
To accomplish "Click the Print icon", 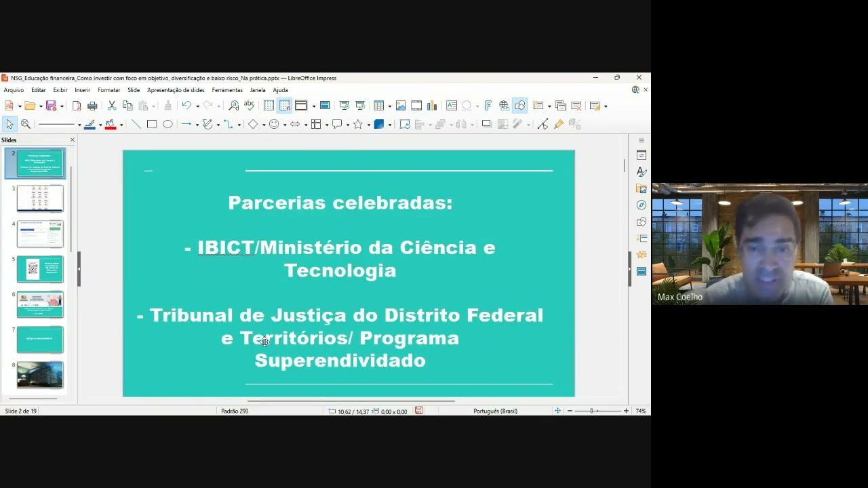I will click(92, 106).
